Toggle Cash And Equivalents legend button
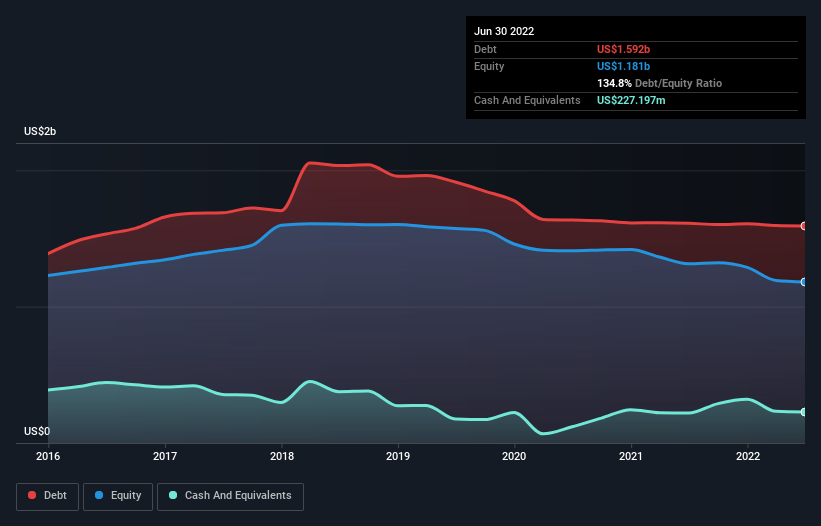 pyautogui.click(x=230, y=496)
